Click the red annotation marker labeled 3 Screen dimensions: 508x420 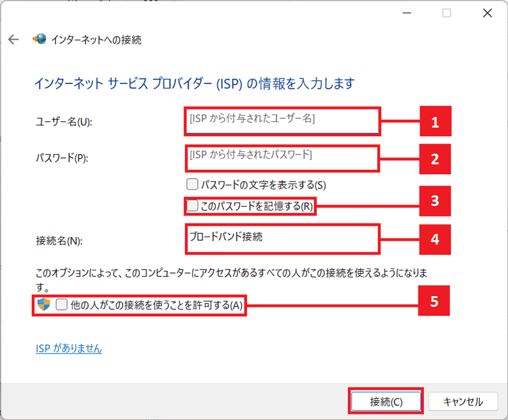(x=434, y=201)
